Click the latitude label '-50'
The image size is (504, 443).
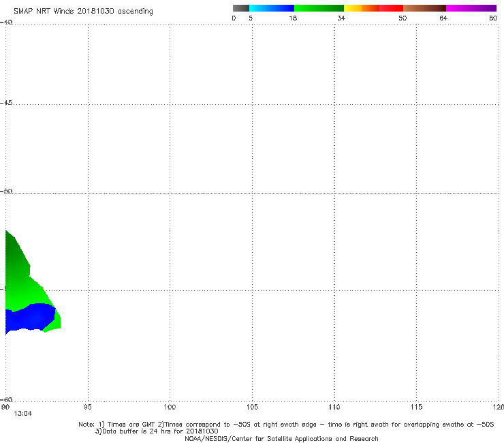(6, 191)
